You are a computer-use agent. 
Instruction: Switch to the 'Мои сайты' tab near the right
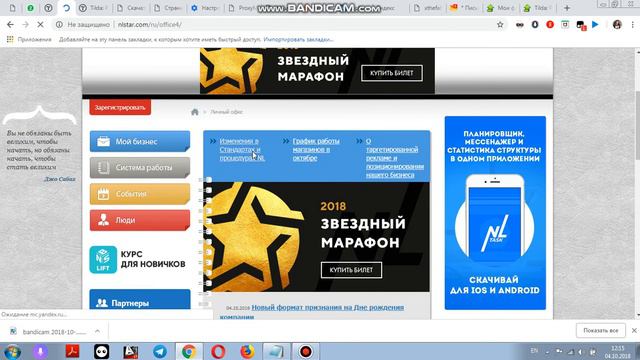[501, 8]
